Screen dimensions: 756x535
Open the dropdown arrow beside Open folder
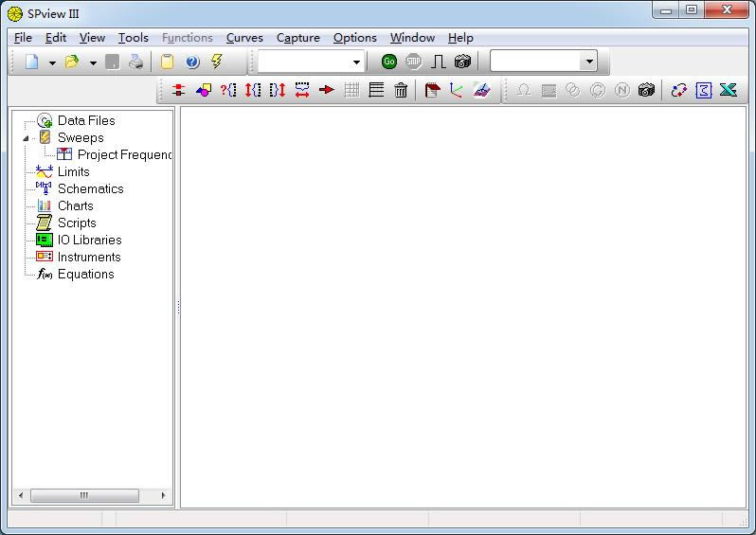[x=93, y=62]
